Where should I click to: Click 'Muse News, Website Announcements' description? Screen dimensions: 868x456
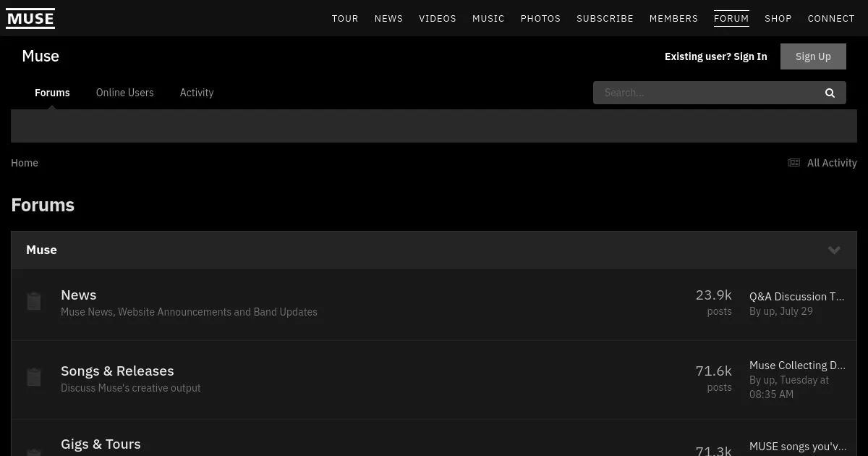pos(189,312)
